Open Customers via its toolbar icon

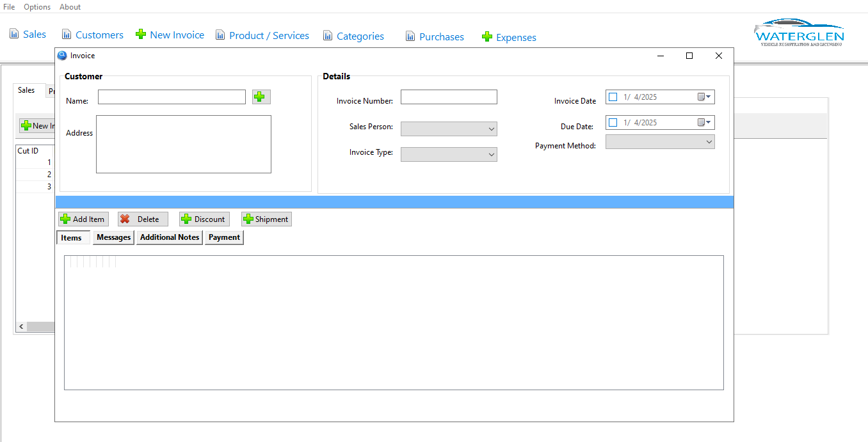[67, 35]
